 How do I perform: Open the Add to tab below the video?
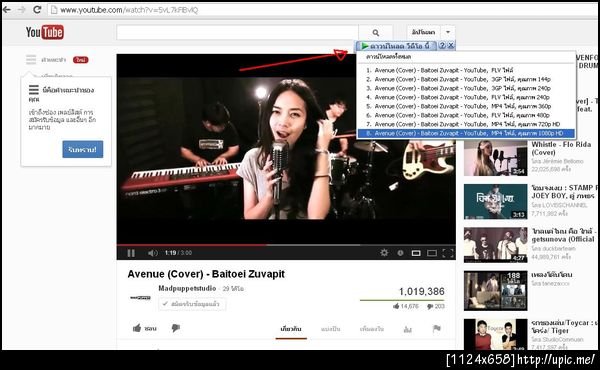click(372, 329)
